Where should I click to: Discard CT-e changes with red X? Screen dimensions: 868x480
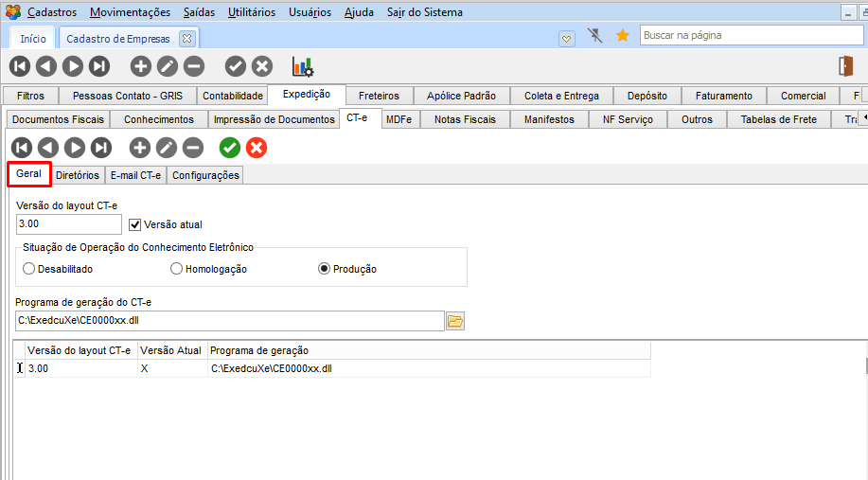pos(257,148)
